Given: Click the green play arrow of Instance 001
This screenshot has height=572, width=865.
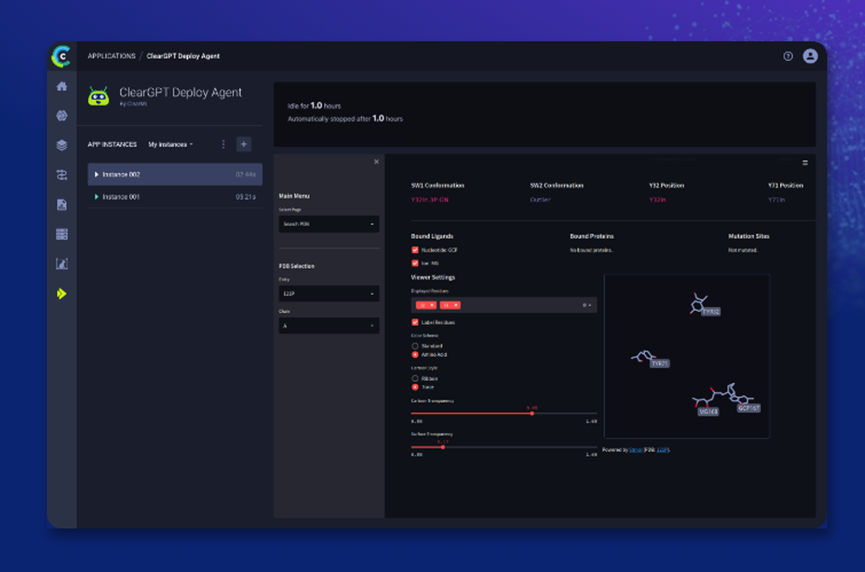Looking at the screenshot, I should [x=97, y=196].
